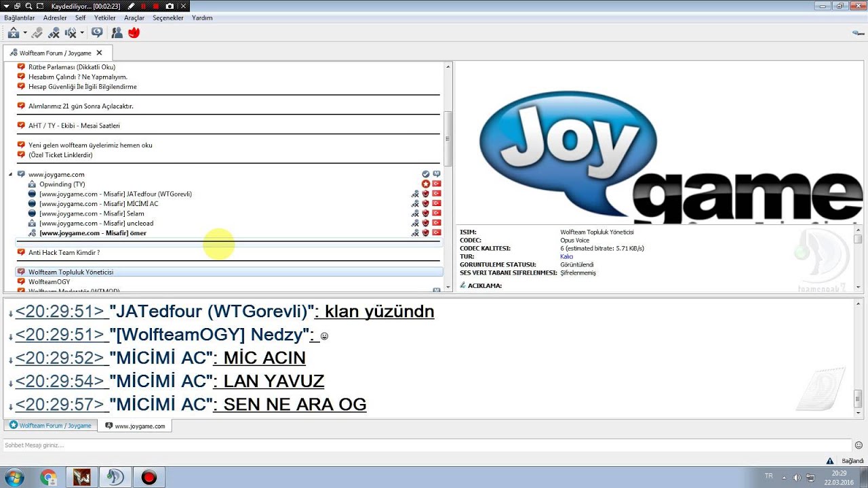Click the 20:29:54 timestamp link in chat

pos(60,381)
